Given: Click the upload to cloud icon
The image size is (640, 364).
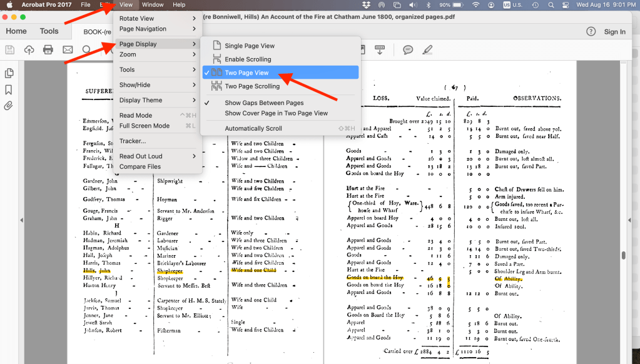Looking at the screenshot, I should coord(29,50).
